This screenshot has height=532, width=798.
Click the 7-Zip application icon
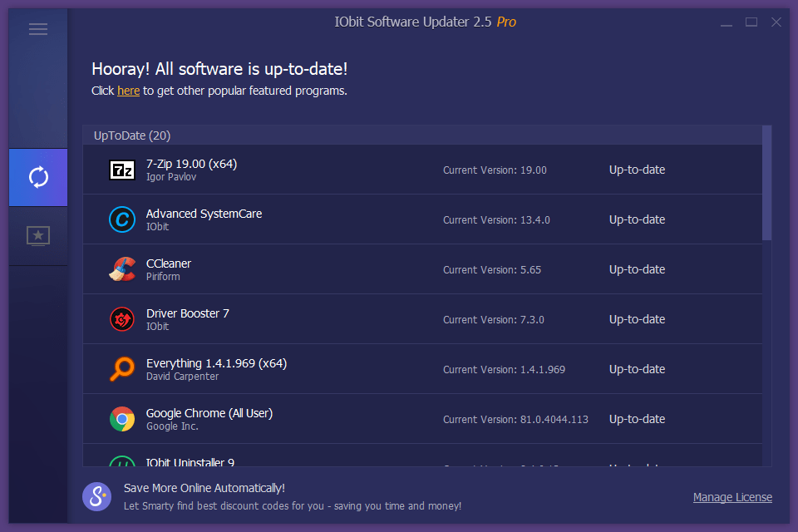coord(122,170)
